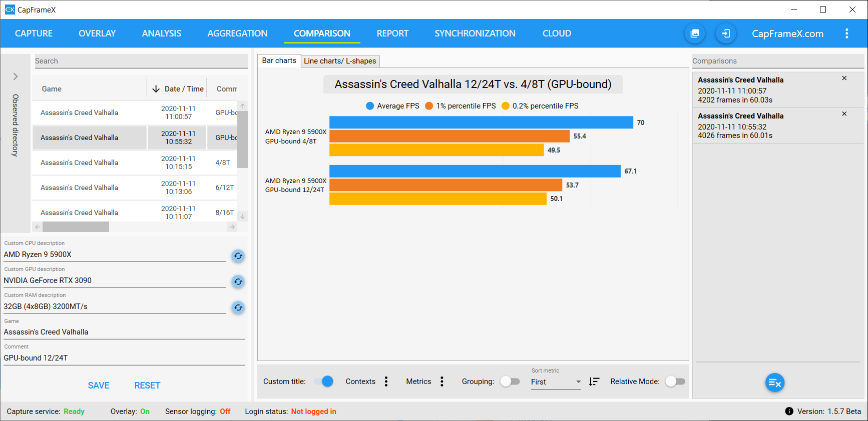Click record list scroll down arrow

[x=242, y=216]
